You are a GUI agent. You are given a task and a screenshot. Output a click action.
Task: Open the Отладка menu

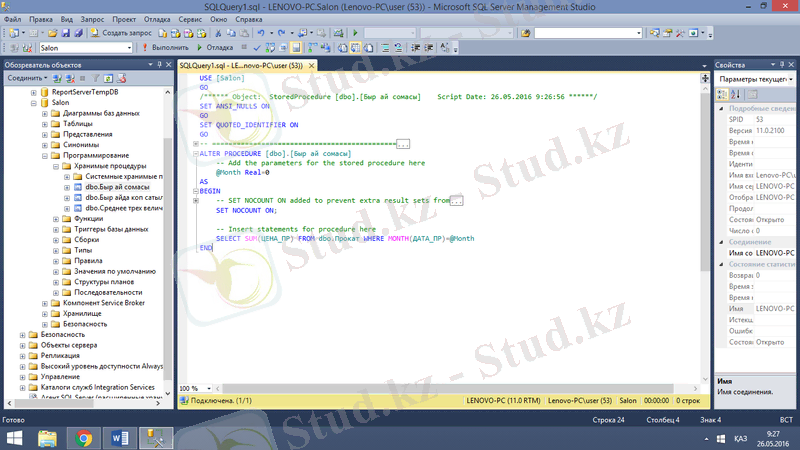pos(157,19)
